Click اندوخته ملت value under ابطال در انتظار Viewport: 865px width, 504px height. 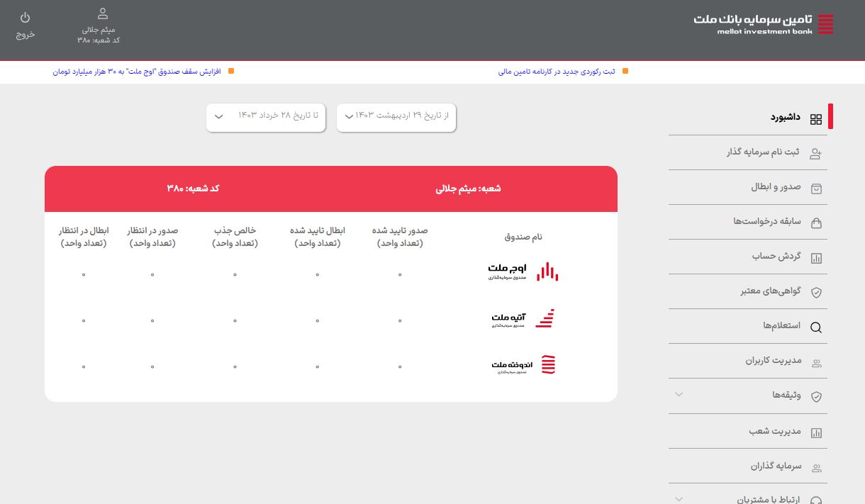pyautogui.click(x=84, y=366)
